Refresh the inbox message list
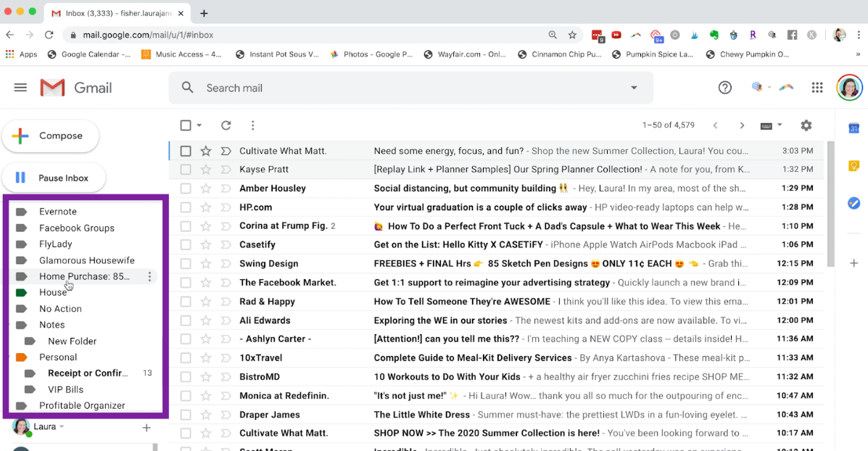The width and height of the screenshot is (868, 451). click(x=226, y=125)
